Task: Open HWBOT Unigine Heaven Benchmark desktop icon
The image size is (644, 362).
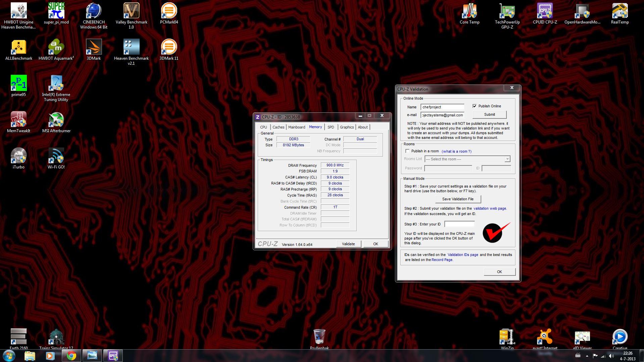Action: [x=18, y=16]
